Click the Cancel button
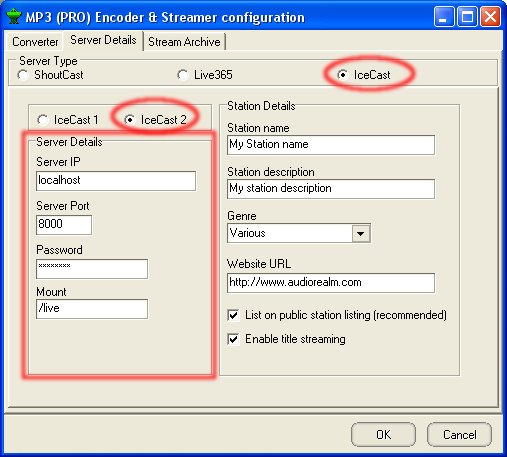 [x=459, y=435]
